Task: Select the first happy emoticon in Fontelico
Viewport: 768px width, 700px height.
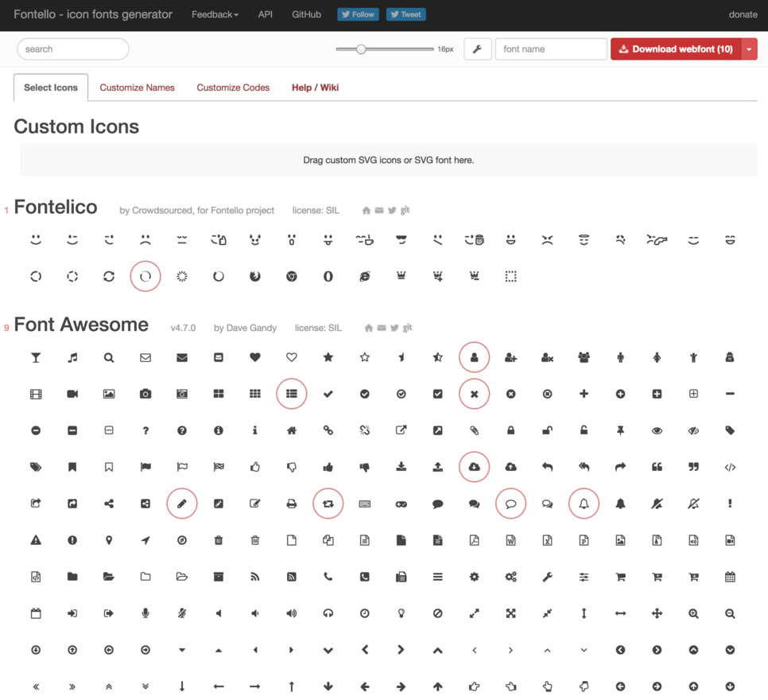Action: pos(36,239)
